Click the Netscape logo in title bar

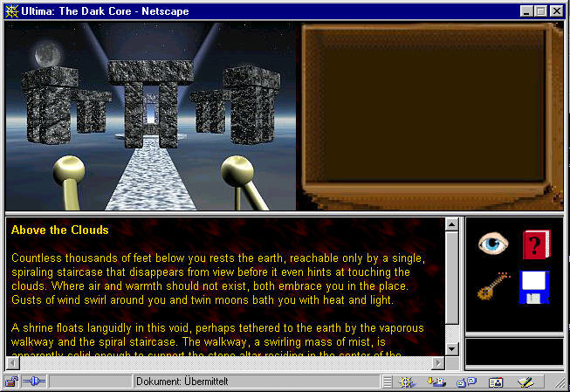point(11,11)
